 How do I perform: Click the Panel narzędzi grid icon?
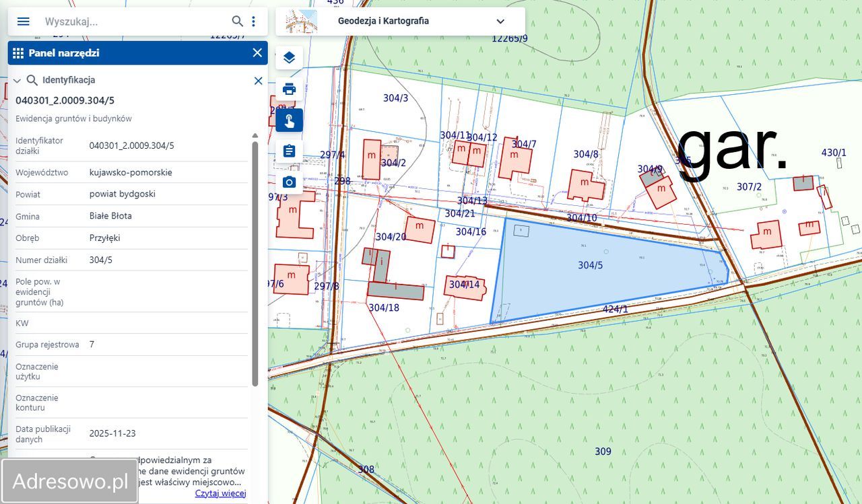click(18, 53)
